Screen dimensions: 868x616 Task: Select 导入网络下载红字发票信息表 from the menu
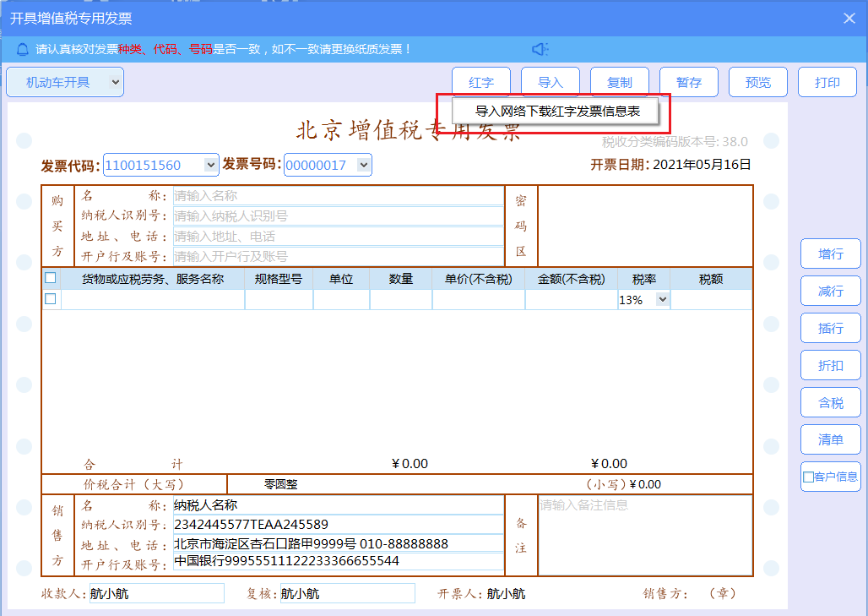[x=558, y=110]
